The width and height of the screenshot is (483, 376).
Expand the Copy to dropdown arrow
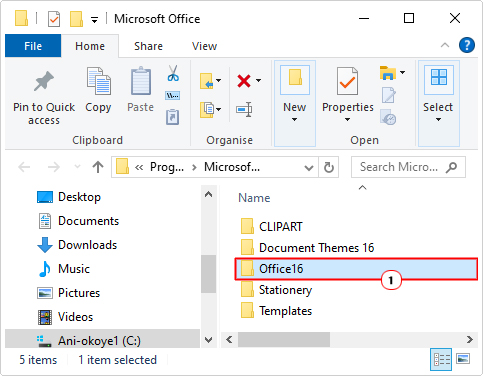tap(219, 109)
